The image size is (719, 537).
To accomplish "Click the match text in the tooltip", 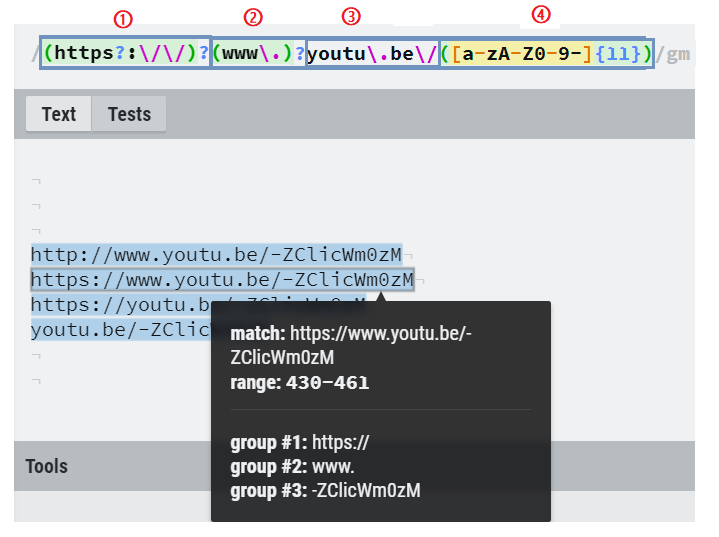I will click(351, 345).
